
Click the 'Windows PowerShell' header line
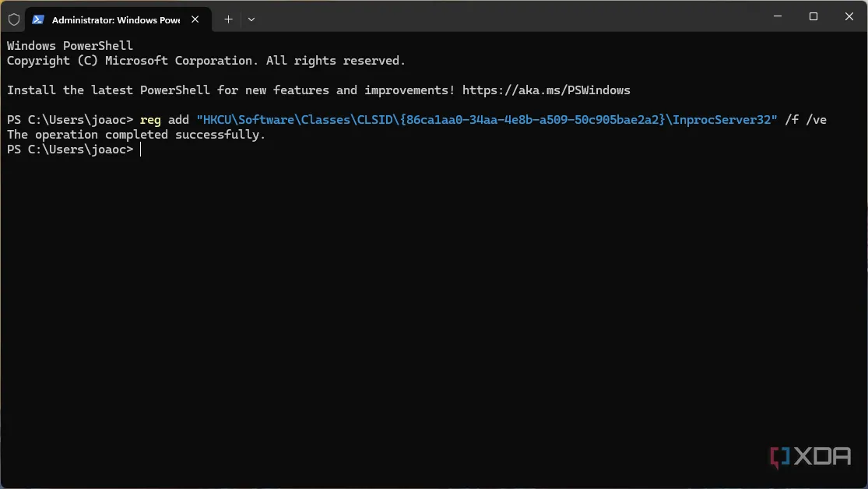[x=70, y=46]
